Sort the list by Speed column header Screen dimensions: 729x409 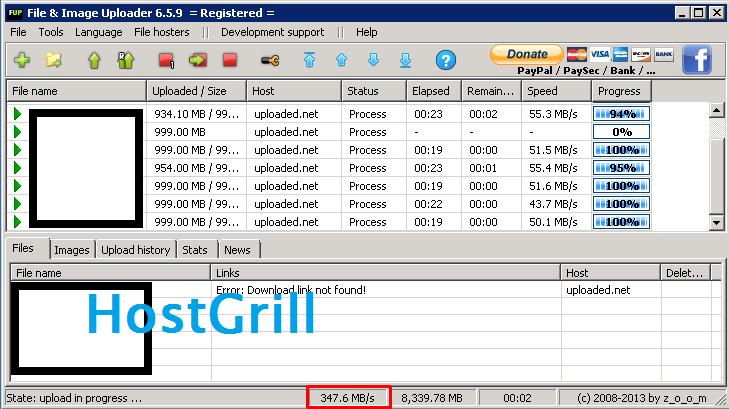tap(555, 91)
